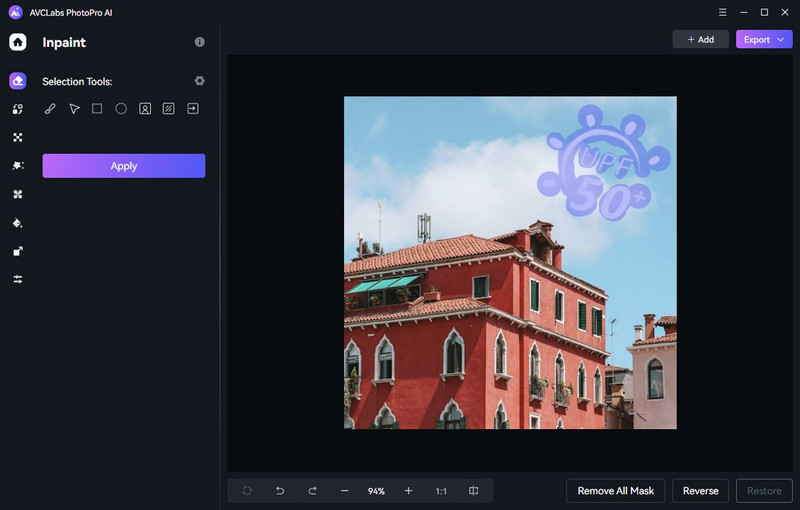The image size is (800, 510).
Task: Select the Brush selection tool
Action: (50, 109)
